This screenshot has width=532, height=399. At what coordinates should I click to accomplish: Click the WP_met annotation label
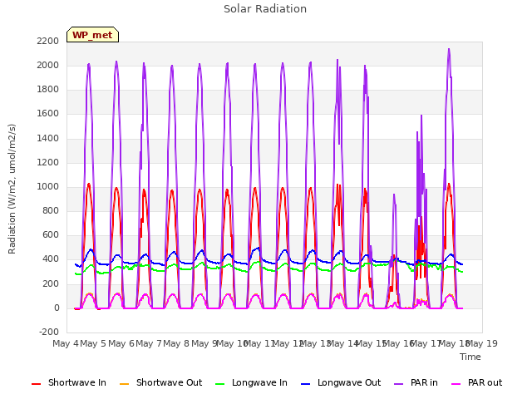click(x=92, y=35)
